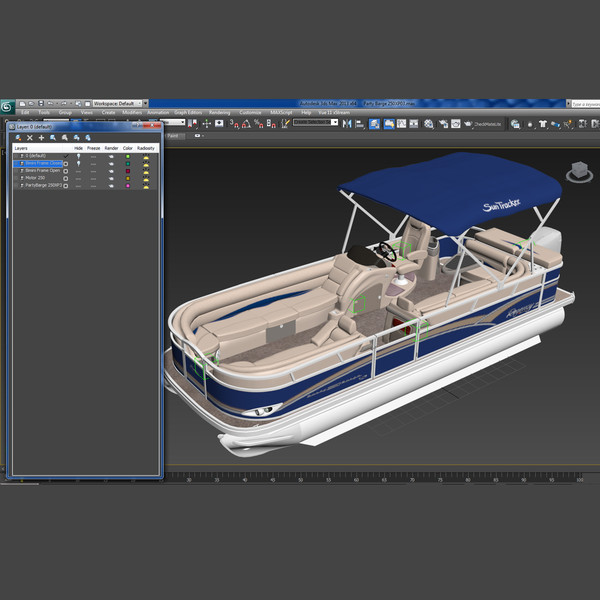Expand quick access toolbar customize arrow
This screenshot has height=600, width=600.
146,104
